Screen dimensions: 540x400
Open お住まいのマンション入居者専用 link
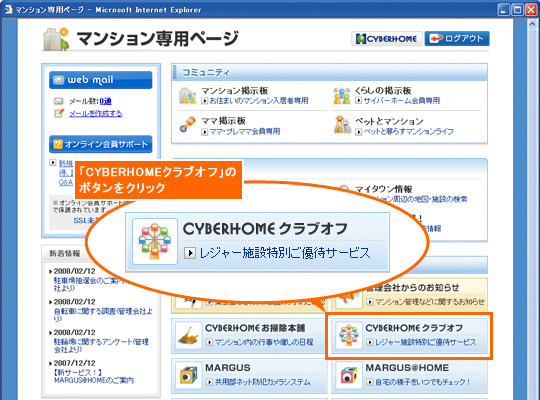tap(259, 101)
